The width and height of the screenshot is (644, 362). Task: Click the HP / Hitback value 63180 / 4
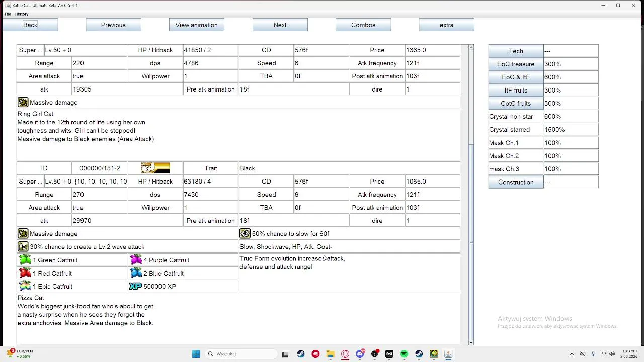tap(211, 182)
